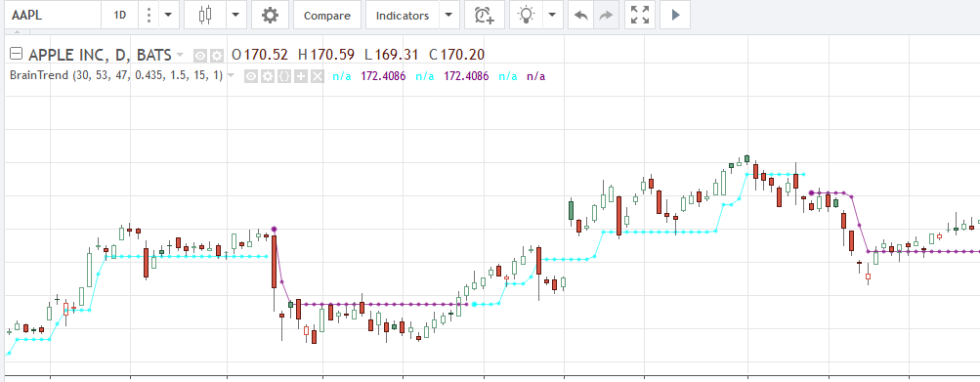The height and width of the screenshot is (382, 980).
Task: Click the Compare button
Action: [327, 15]
